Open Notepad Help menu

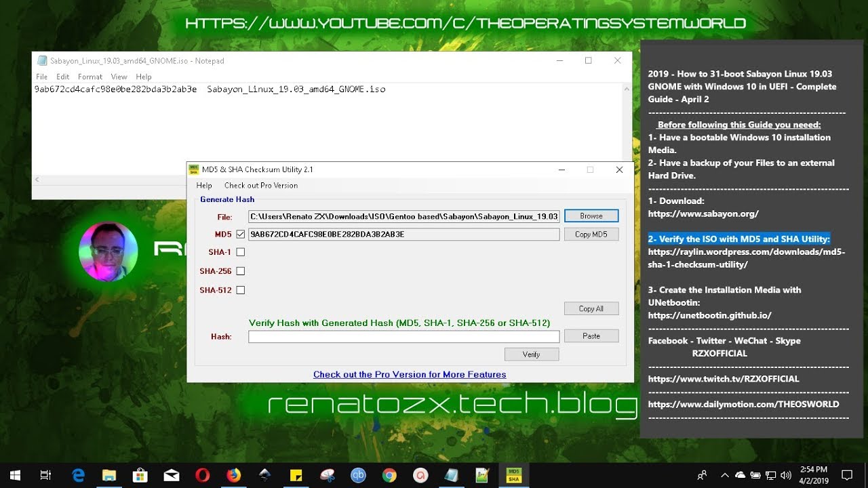coord(144,77)
